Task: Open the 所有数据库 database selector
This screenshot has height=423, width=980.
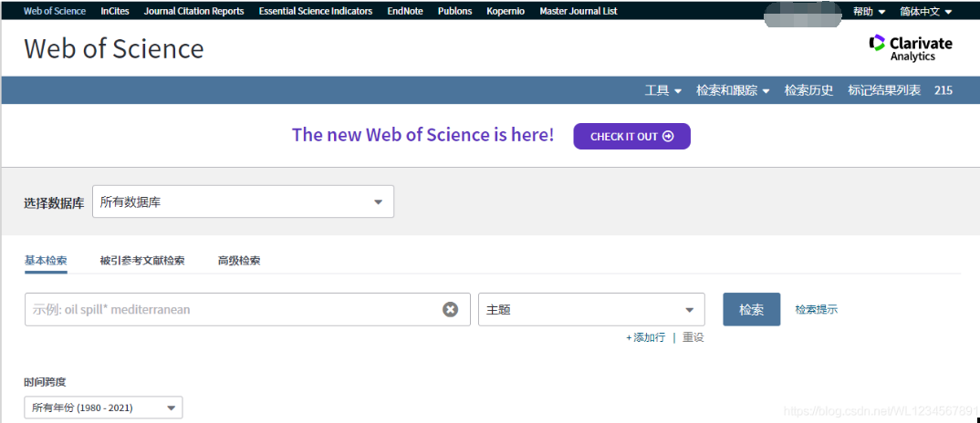Action: pos(243,201)
